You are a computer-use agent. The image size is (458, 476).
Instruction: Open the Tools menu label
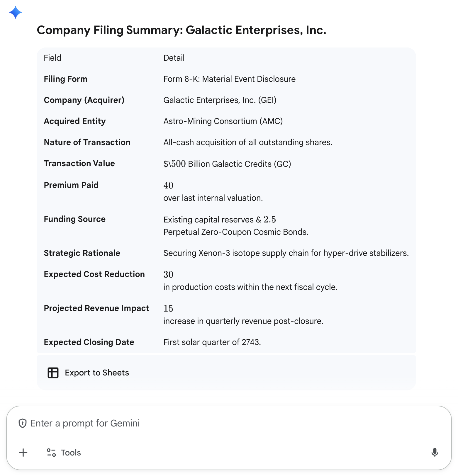click(71, 453)
